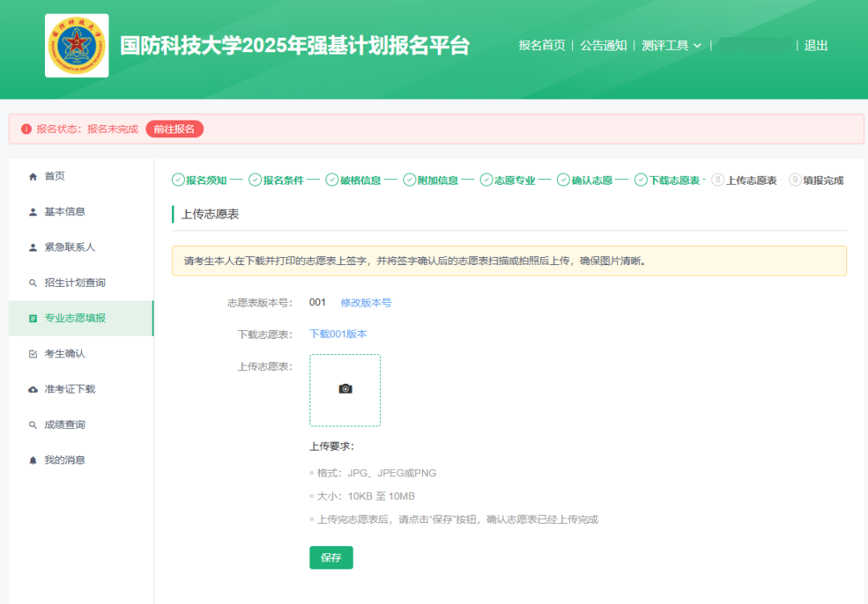Open the 考生确认 sidebar item
The width and height of the screenshot is (868, 604).
click(x=81, y=354)
